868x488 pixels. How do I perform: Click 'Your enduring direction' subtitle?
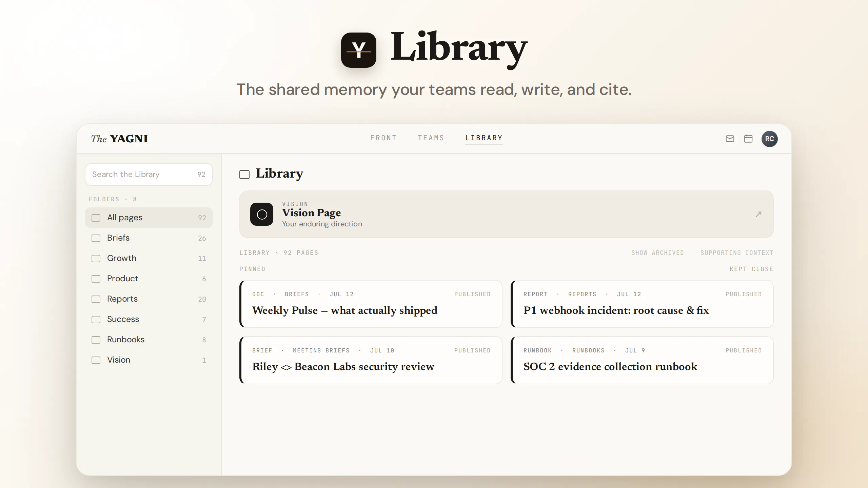322,224
